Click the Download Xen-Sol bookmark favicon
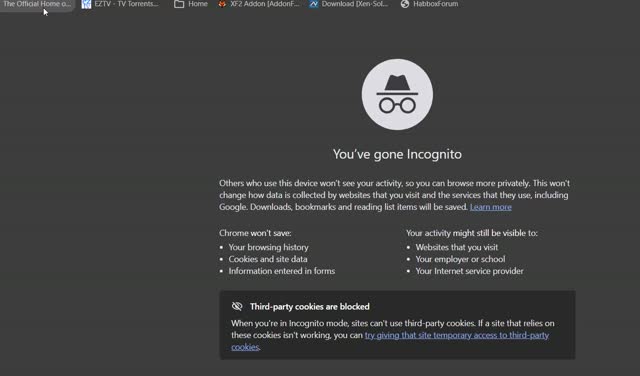This screenshot has height=376, width=640. [x=313, y=4]
